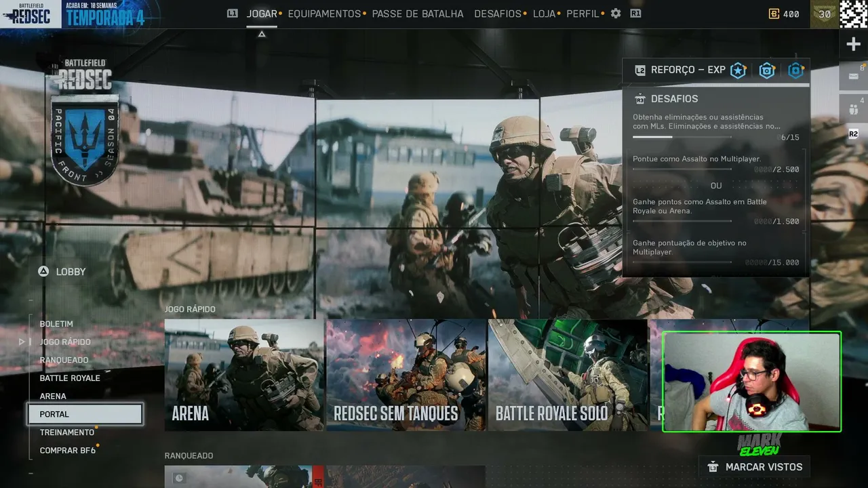Click the eliminations challenge 6/15 progress bar
Screen dimensions: 868x488
coord(682,137)
